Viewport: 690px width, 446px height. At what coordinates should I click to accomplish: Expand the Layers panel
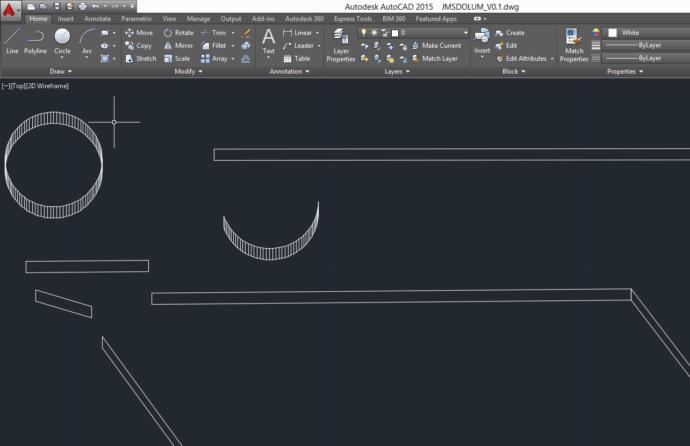coord(397,71)
